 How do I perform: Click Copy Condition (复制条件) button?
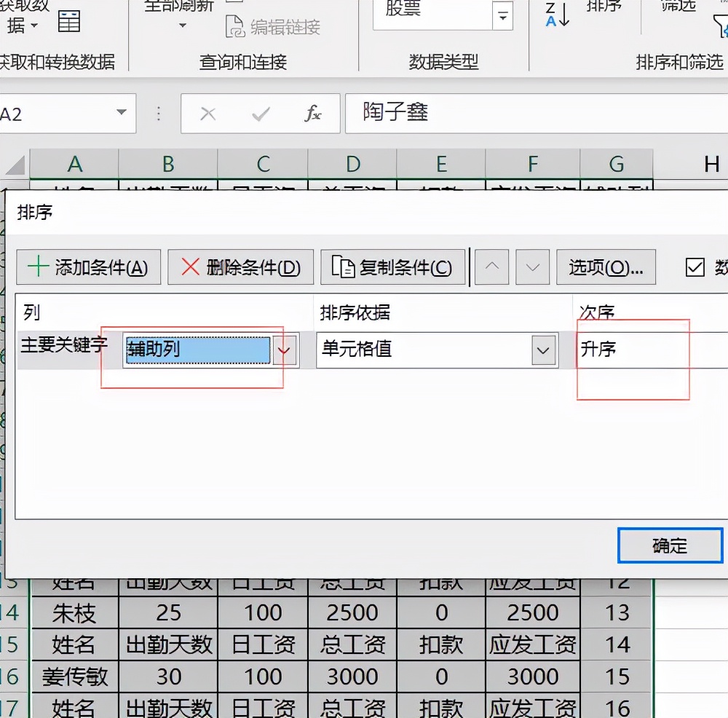click(x=393, y=267)
